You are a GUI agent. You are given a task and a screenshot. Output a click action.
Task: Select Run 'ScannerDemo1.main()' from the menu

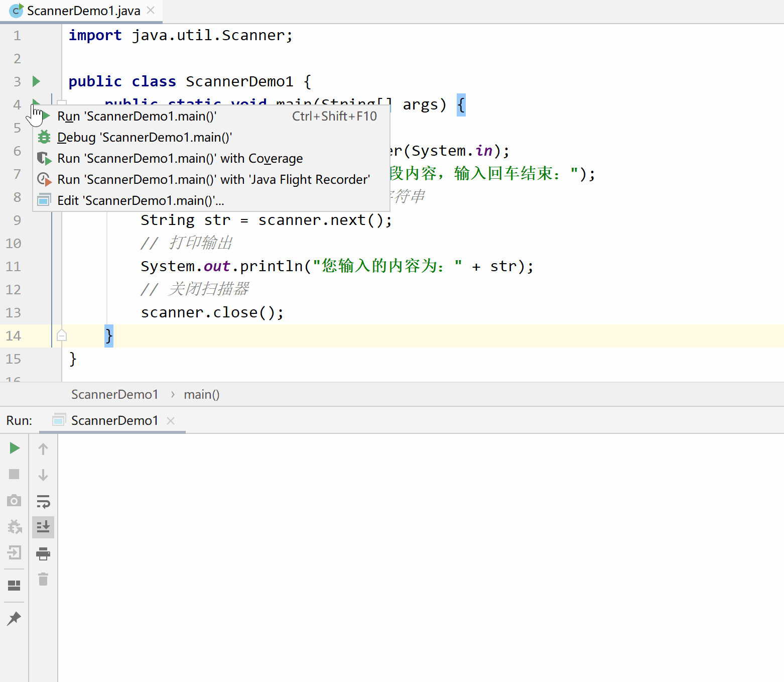211,116
